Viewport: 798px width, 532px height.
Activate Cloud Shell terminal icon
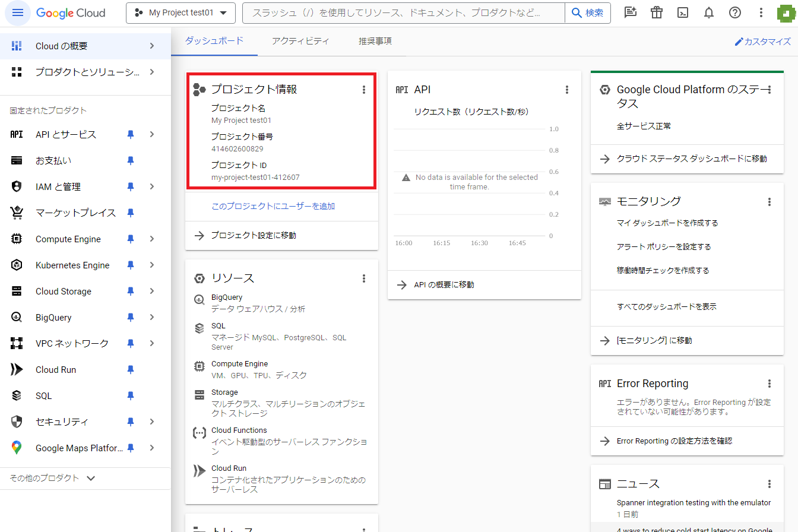(x=683, y=13)
